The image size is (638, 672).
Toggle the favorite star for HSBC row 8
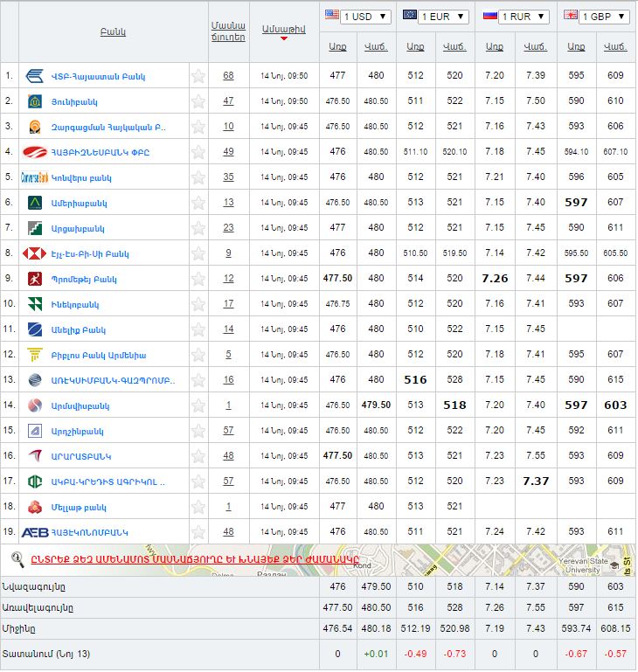click(x=198, y=253)
